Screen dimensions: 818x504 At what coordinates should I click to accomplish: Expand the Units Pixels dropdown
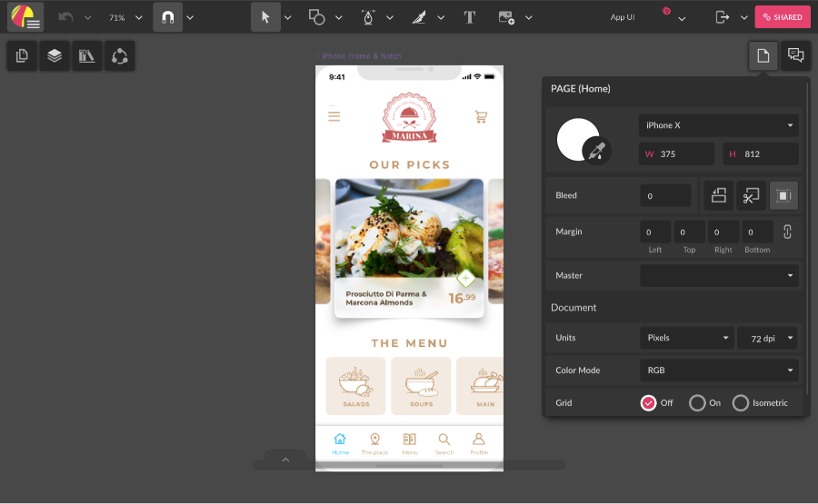(x=686, y=338)
